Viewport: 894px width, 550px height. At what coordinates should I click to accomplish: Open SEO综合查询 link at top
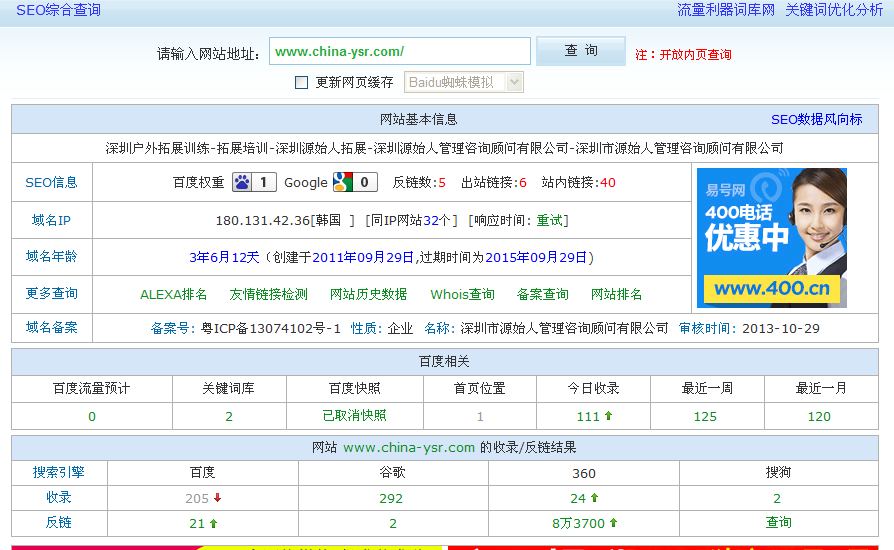[58, 10]
